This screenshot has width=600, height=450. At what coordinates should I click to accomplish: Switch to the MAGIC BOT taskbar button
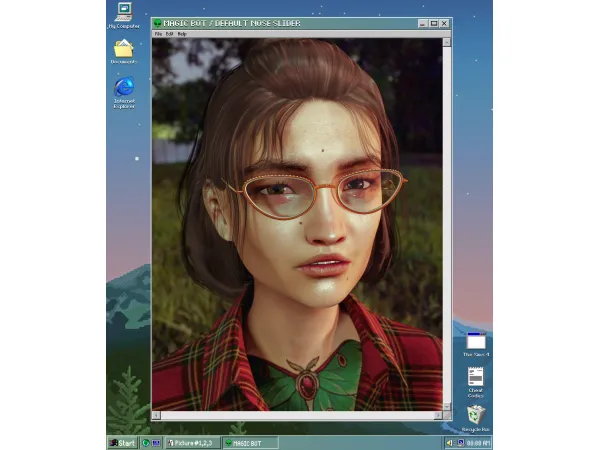point(251,443)
